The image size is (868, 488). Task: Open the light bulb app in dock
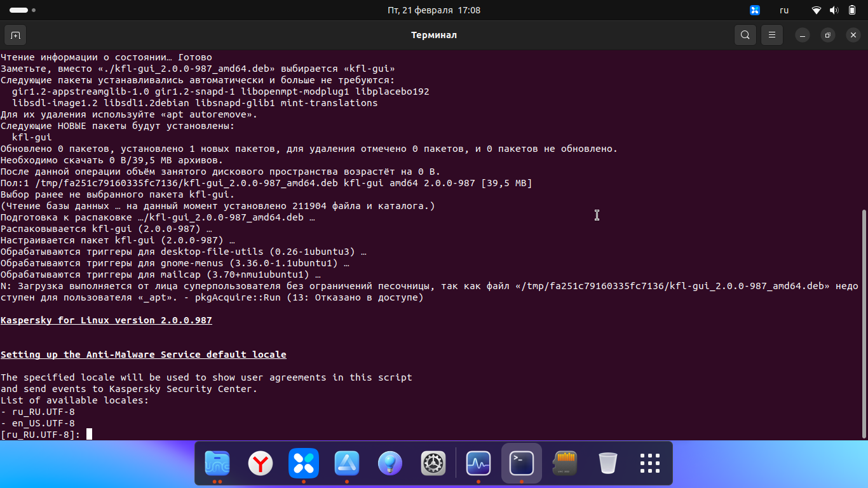[x=390, y=463]
